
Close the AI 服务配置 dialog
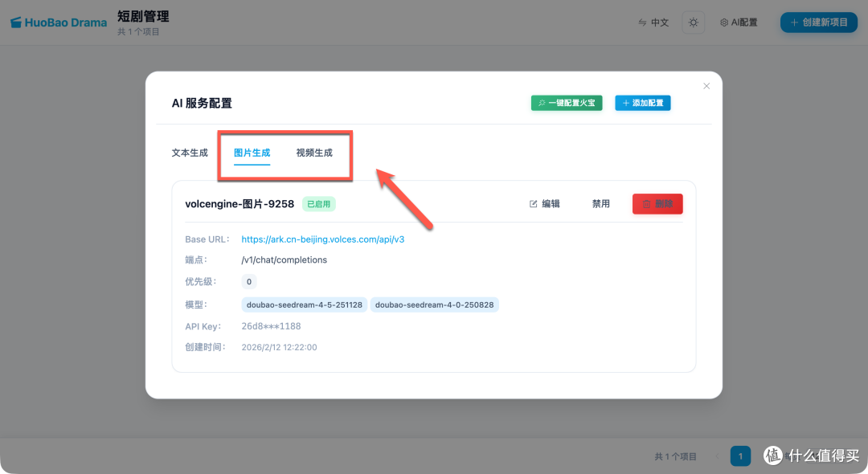coord(706,86)
